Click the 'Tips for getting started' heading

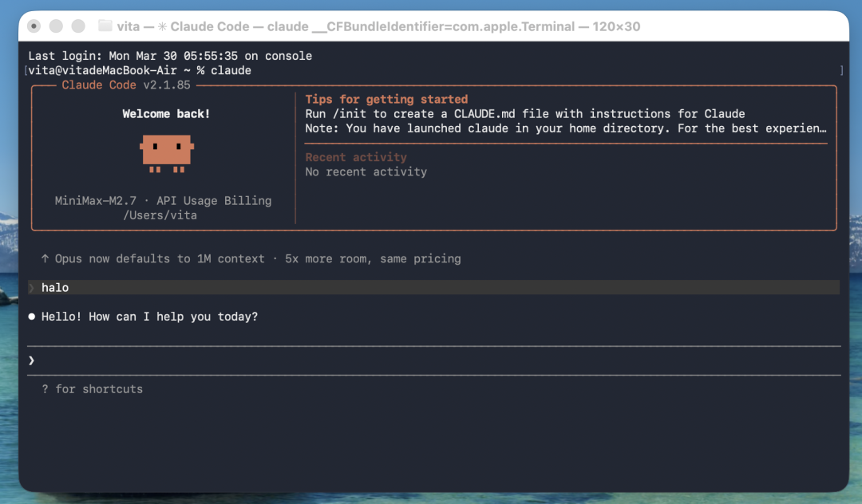point(386,100)
